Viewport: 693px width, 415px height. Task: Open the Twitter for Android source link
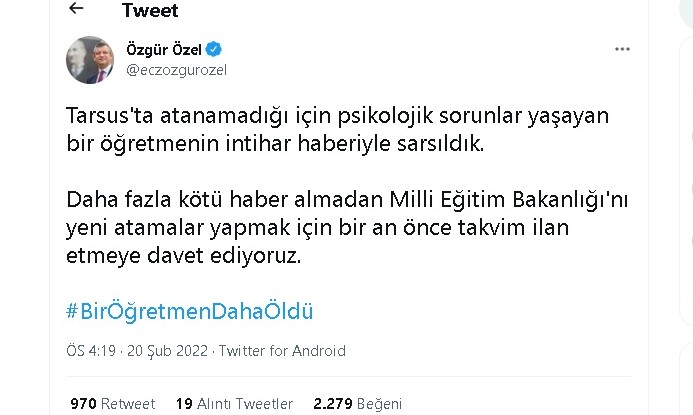coord(281,351)
